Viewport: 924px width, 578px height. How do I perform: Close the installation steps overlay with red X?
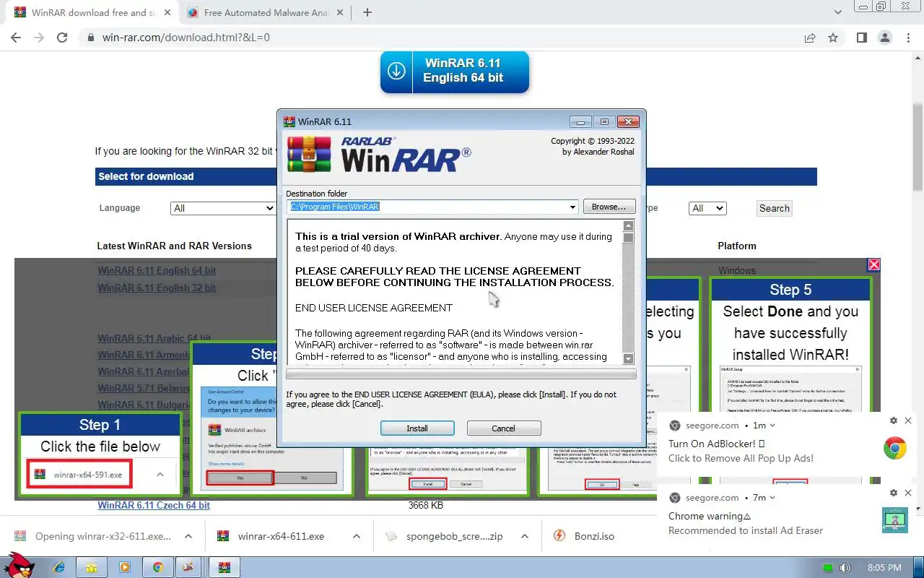[873, 264]
